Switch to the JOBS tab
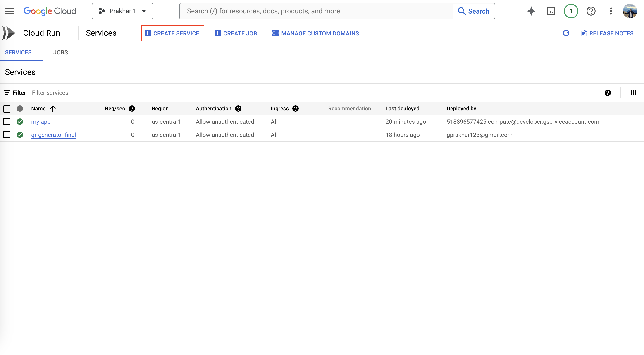 tap(60, 52)
